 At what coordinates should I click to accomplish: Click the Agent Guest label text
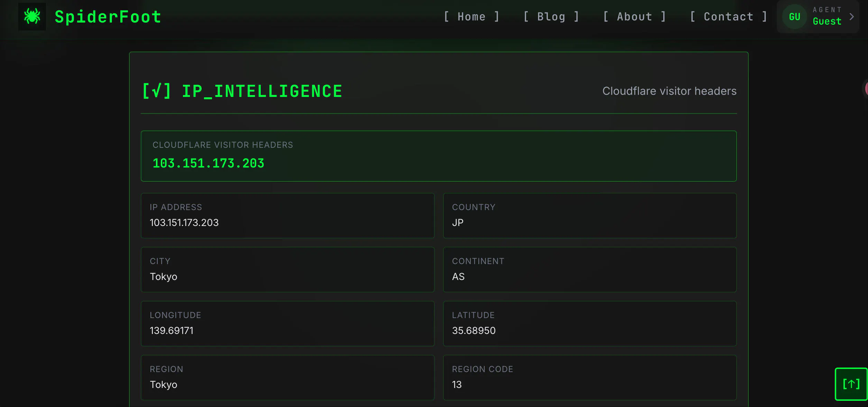[827, 16]
